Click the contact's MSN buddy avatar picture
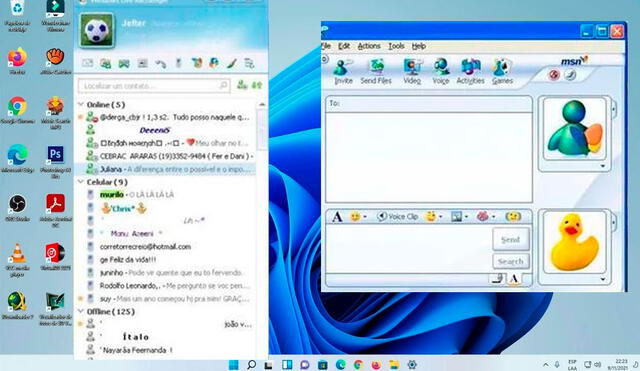The image size is (640, 371). [x=574, y=129]
